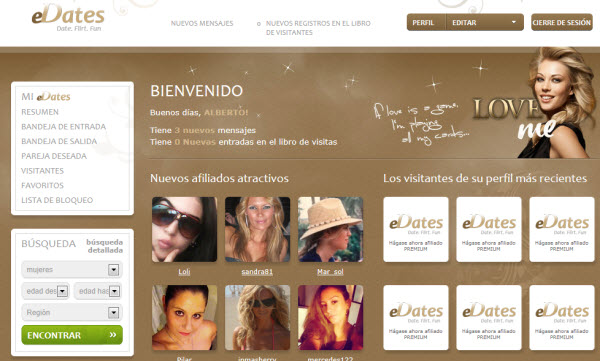Click the Loli username link
This screenshot has width=600, height=361.
[x=184, y=272]
